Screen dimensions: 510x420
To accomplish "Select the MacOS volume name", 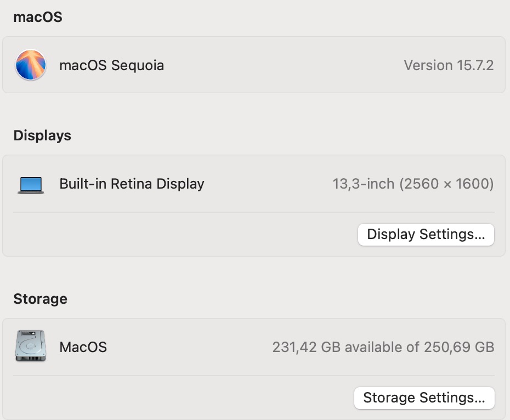I will click(83, 347).
